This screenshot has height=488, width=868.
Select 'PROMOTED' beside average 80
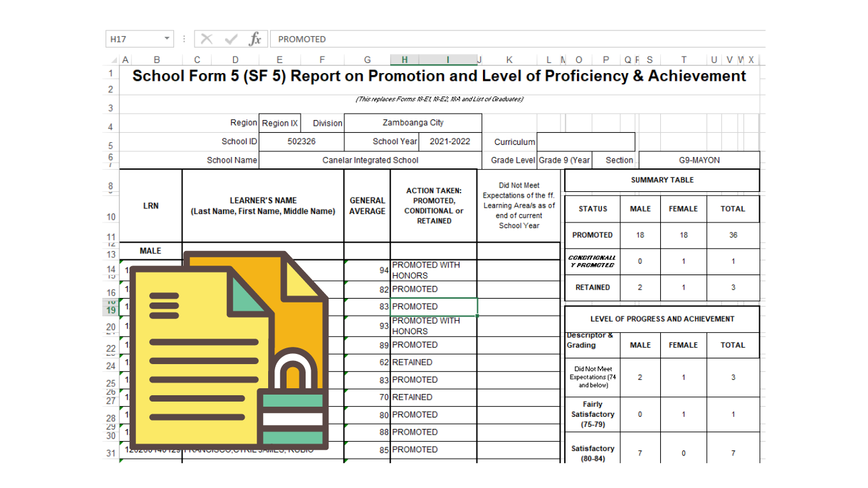click(x=434, y=415)
